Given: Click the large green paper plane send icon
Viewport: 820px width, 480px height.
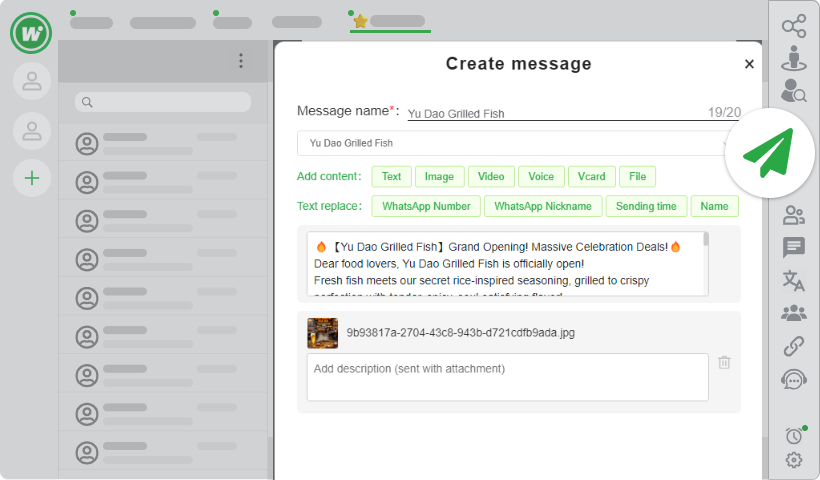Looking at the screenshot, I should (x=769, y=153).
